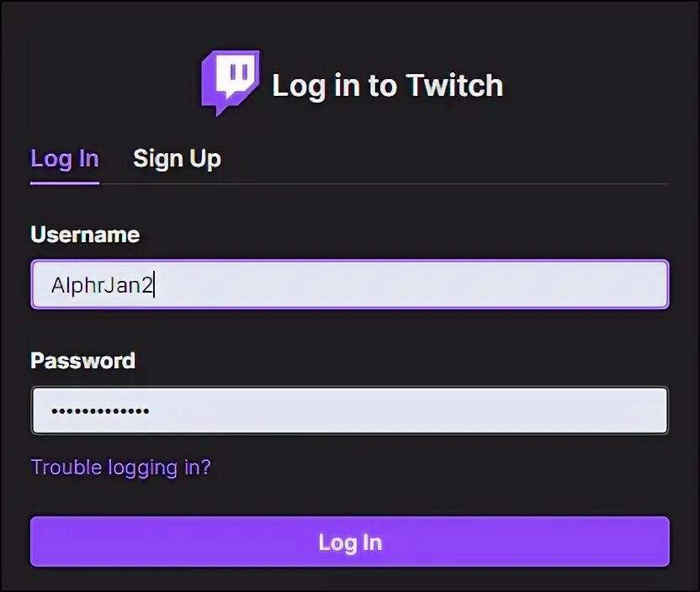The image size is (700, 592).
Task: Click the masked password dots
Action: [99, 411]
